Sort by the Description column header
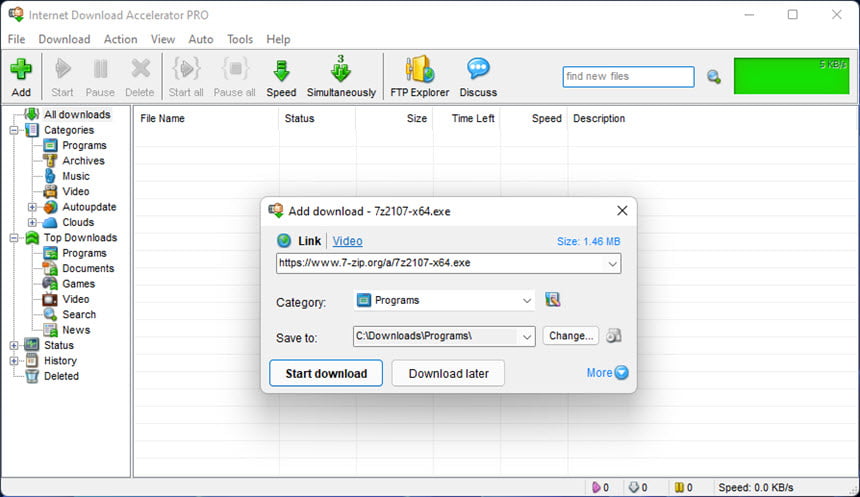The width and height of the screenshot is (860, 497). coord(599,118)
